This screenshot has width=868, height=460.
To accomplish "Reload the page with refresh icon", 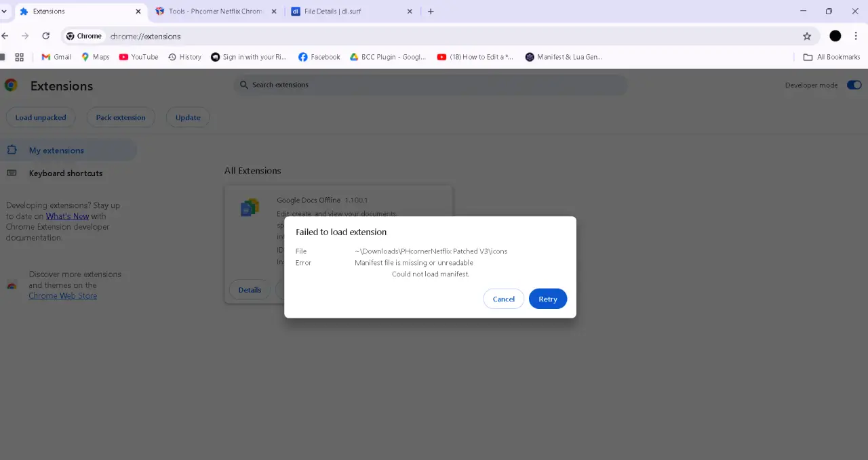I will 46,36.
